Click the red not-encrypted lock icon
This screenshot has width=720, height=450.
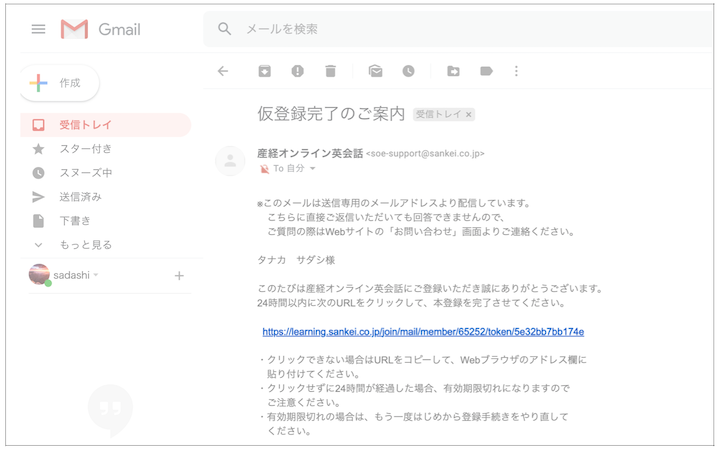click(264, 169)
